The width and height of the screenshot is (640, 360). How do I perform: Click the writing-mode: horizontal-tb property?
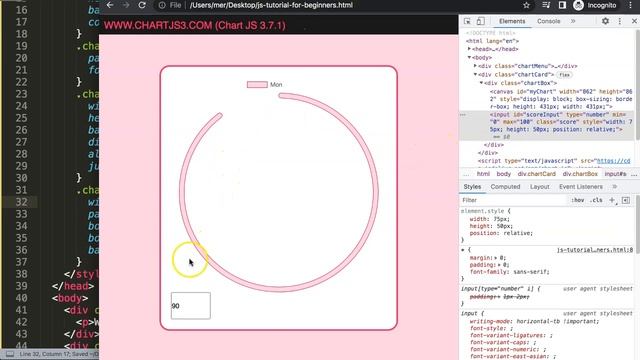534,321
